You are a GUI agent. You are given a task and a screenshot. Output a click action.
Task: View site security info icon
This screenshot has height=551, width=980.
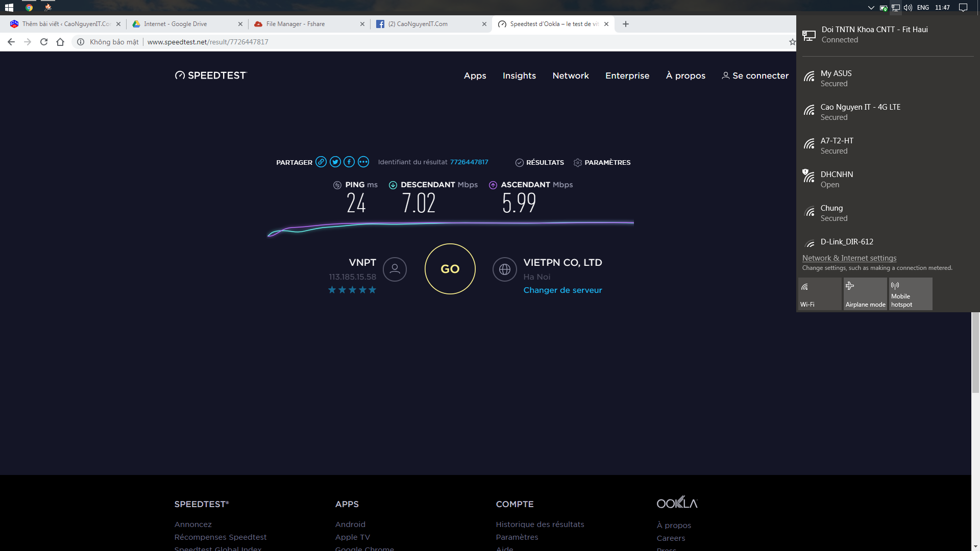pyautogui.click(x=81, y=42)
